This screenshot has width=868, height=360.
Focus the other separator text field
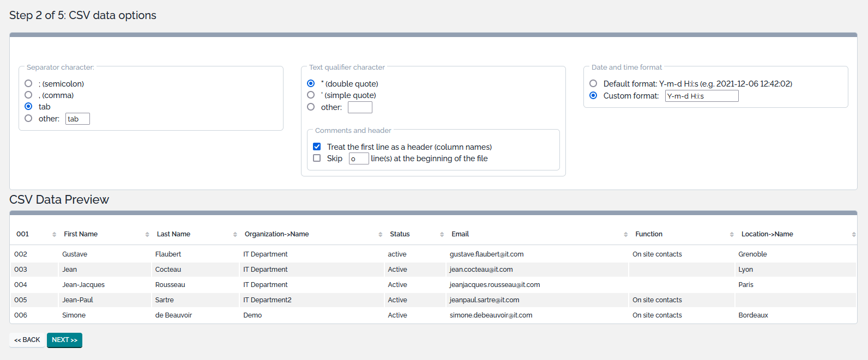tap(77, 119)
